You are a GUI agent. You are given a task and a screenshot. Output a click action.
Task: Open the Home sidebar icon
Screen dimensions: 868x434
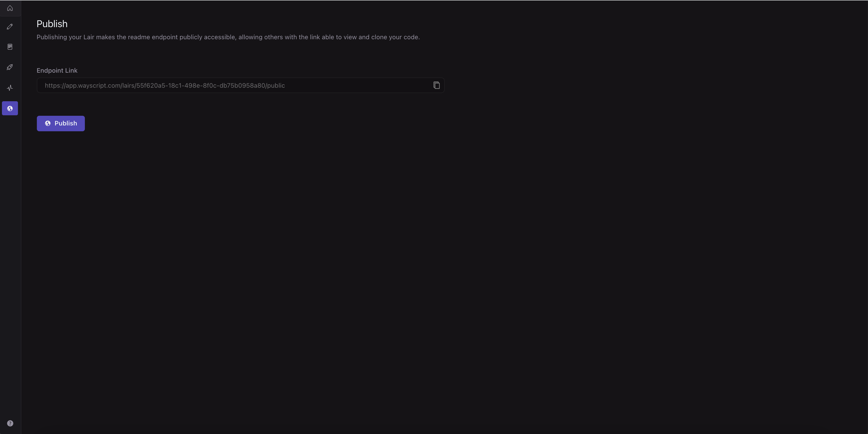coord(10,8)
